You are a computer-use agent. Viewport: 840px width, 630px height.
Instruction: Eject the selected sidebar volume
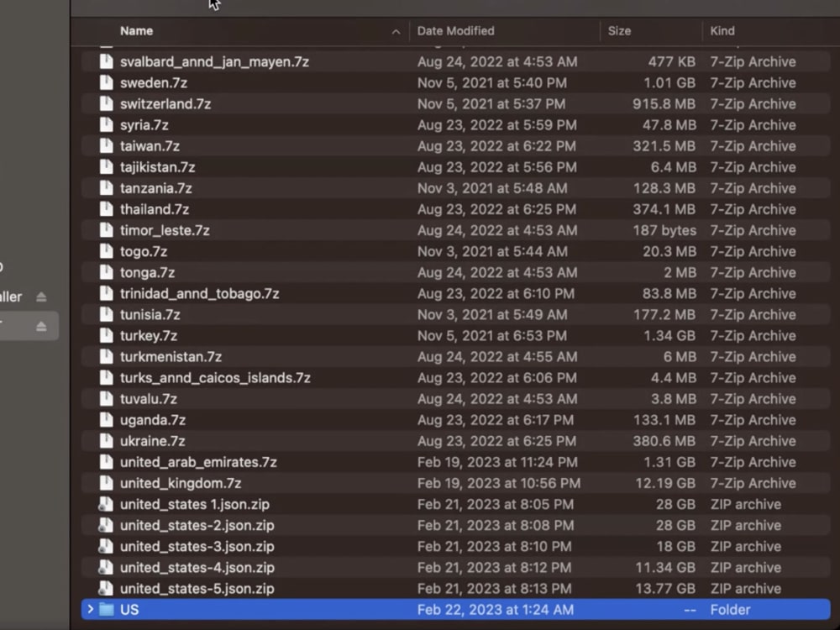pos(41,326)
